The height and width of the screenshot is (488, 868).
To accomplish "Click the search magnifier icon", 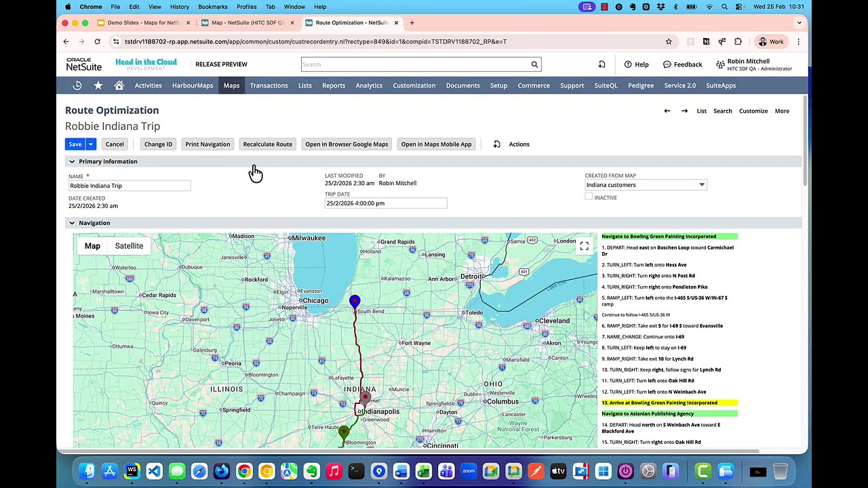I will 534,64.
